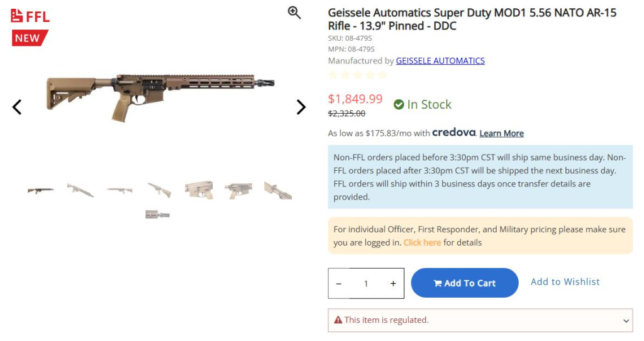The image size is (644, 341).
Task: Click the magnifier zoom icon above the image
Action: (x=294, y=13)
